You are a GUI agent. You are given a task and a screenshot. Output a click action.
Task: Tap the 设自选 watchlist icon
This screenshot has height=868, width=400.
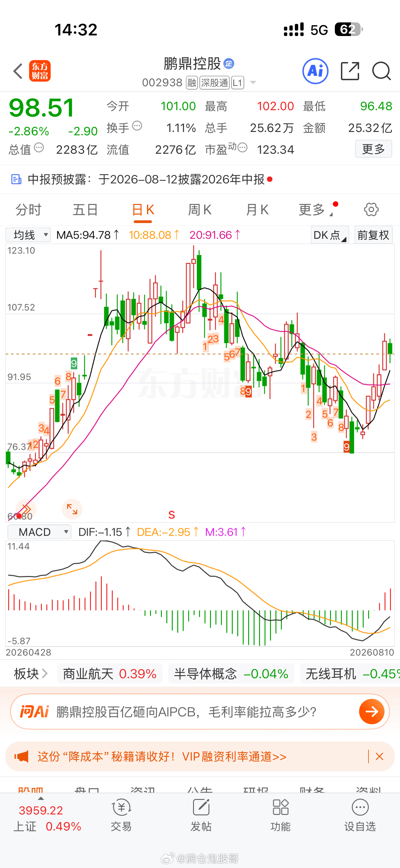point(360,815)
